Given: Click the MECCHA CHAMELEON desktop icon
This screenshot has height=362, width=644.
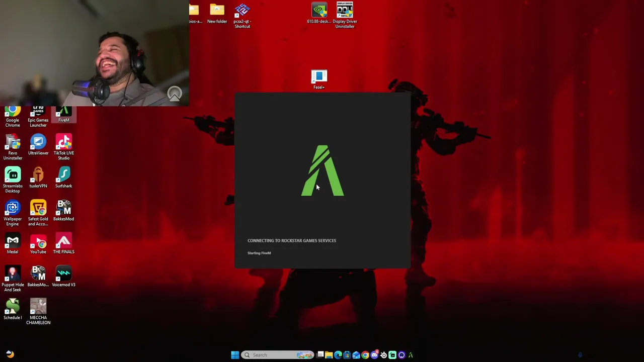Looking at the screenshot, I should click(x=38, y=312).
